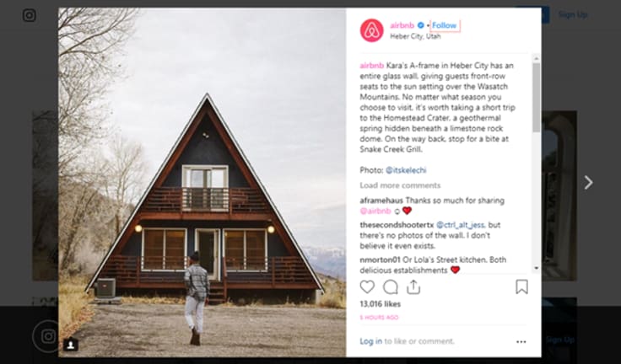
Task: Open the Heber City, Utah location link
Action: click(x=415, y=36)
